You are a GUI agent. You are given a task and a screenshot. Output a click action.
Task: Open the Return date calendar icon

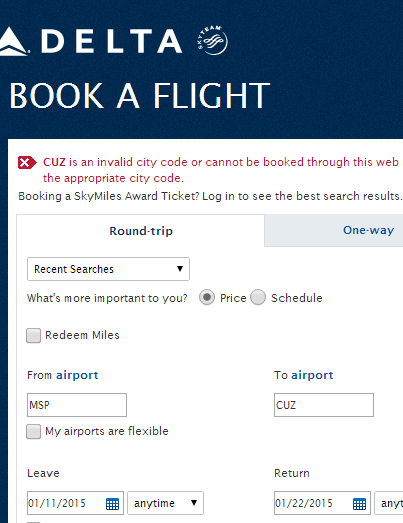point(359,504)
